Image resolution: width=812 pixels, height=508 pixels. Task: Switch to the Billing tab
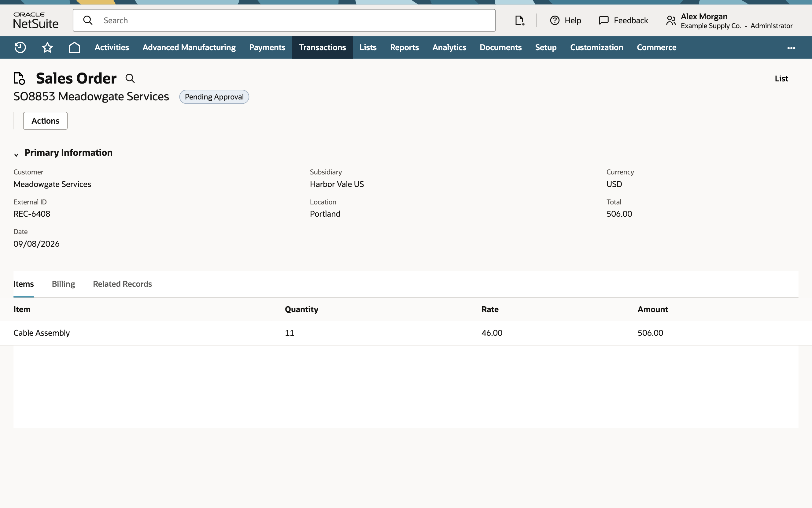click(63, 284)
